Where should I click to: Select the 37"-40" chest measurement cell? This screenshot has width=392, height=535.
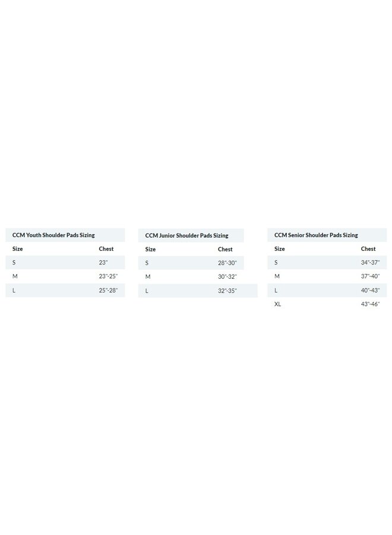coord(370,276)
